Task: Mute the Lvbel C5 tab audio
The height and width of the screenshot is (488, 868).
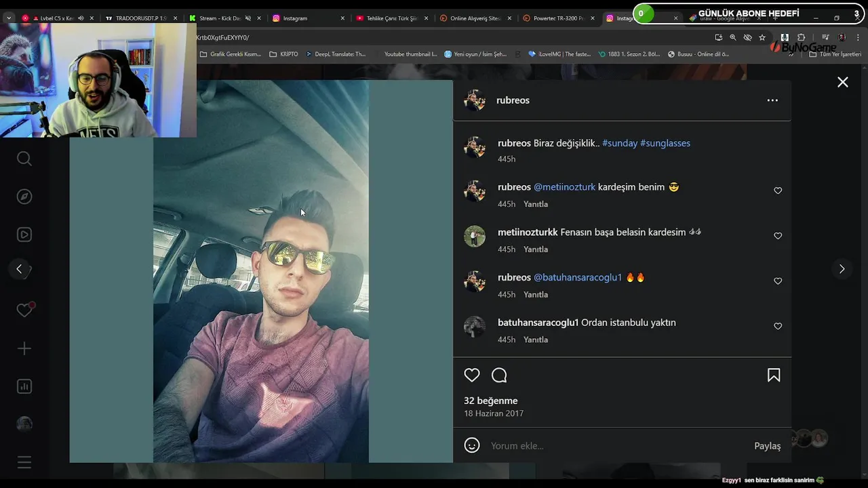Action: [x=80, y=18]
